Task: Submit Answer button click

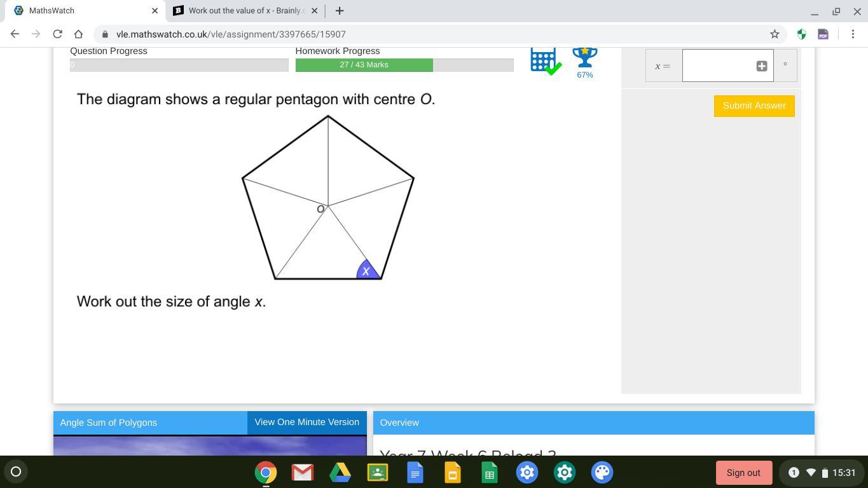Action: coord(754,106)
